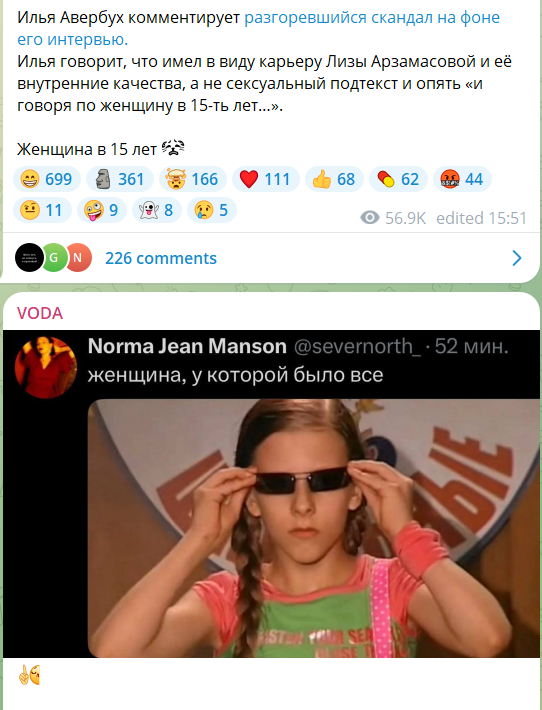Open the VODA channel name
Image resolution: width=542 pixels, height=710 pixels.
pyautogui.click(x=40, y=313)
